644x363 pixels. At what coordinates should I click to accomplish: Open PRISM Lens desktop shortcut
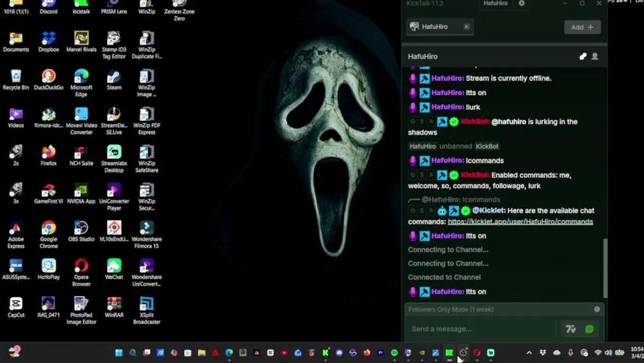tap(114, 7)
